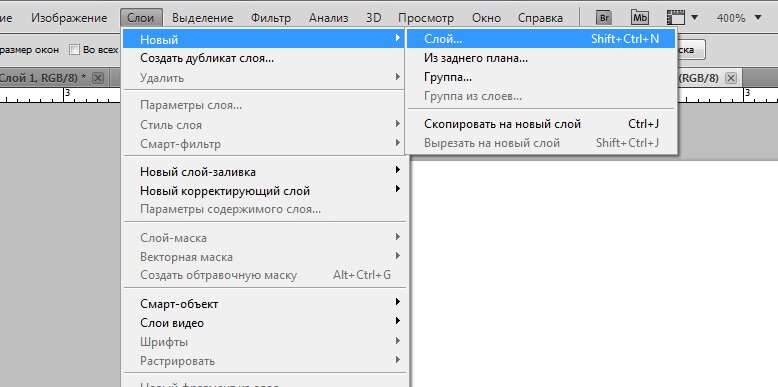Click the 'Слой-маска' entry
The height and width of the screenshot is (387, 778).
click(x=264, y=238)
